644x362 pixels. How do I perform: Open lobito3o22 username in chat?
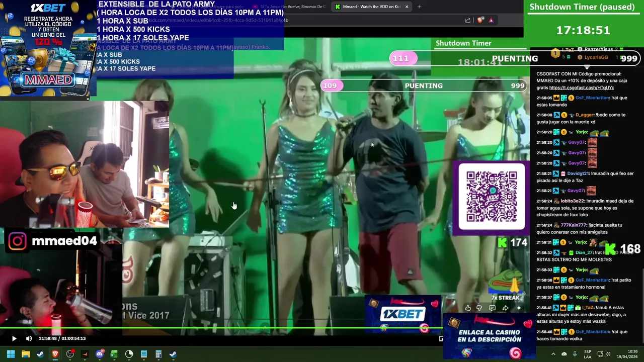[x=573, y=201]
